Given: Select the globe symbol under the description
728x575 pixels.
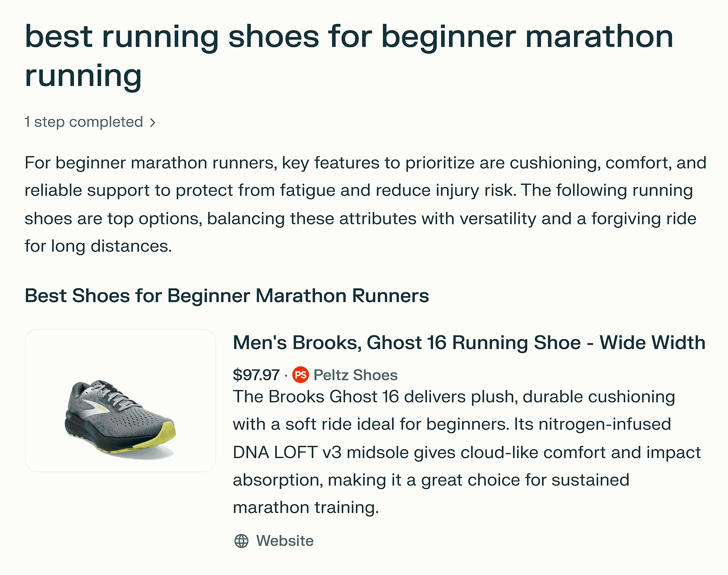Looking at the screenshot, I should coord(241,540).
